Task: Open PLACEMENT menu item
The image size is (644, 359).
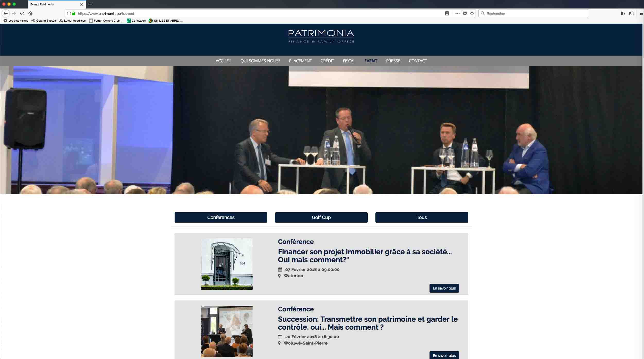Action: tap(300, 61)
